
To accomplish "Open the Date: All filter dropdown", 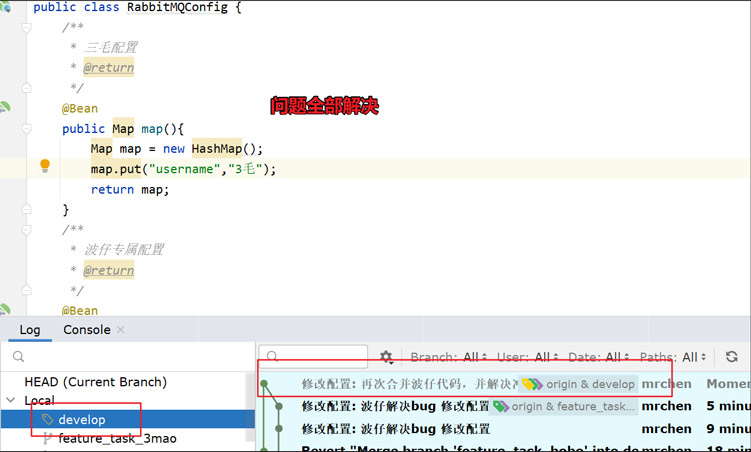I will [599, 357].
